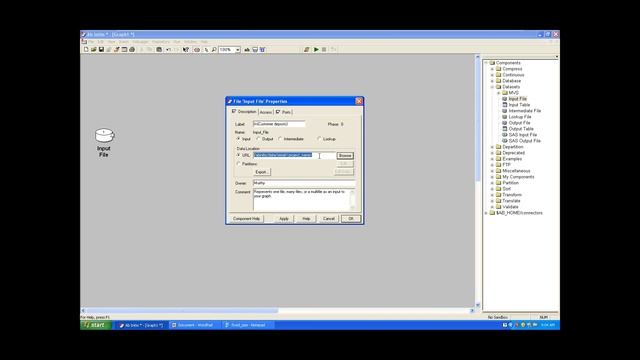Click the Apply button
This screenshot has height=360, width=640.
(284, 219)
